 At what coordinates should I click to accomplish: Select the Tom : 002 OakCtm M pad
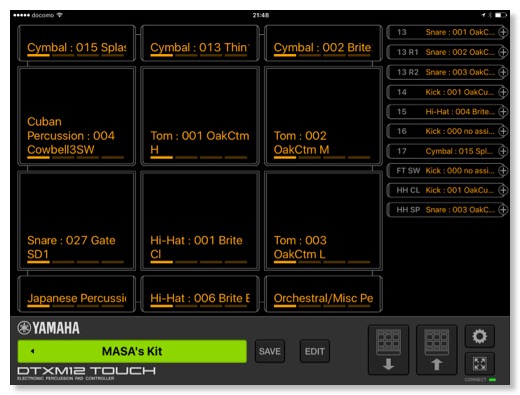[323, 116]
